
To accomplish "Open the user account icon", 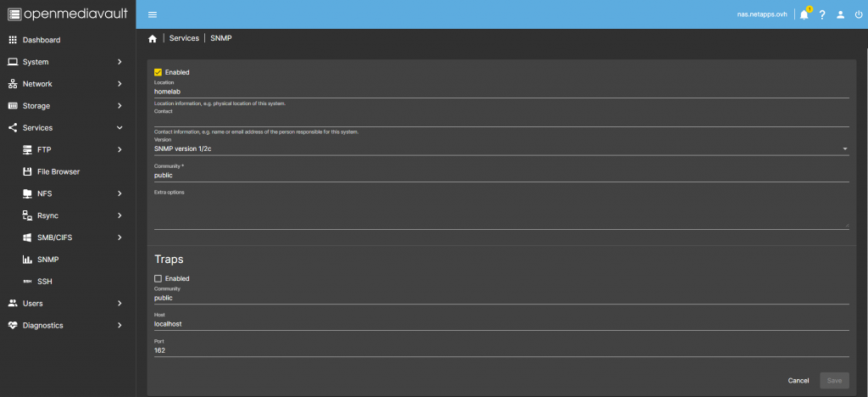I will tap(840, 14).
